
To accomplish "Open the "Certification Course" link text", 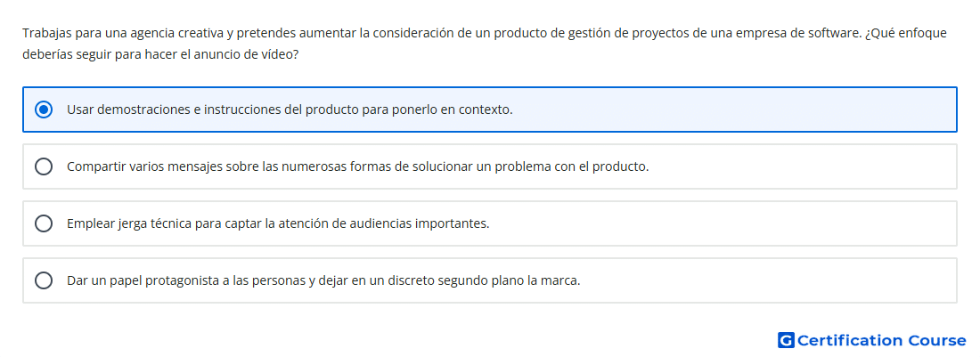I will pyautogui.click(x=881, y=340).
